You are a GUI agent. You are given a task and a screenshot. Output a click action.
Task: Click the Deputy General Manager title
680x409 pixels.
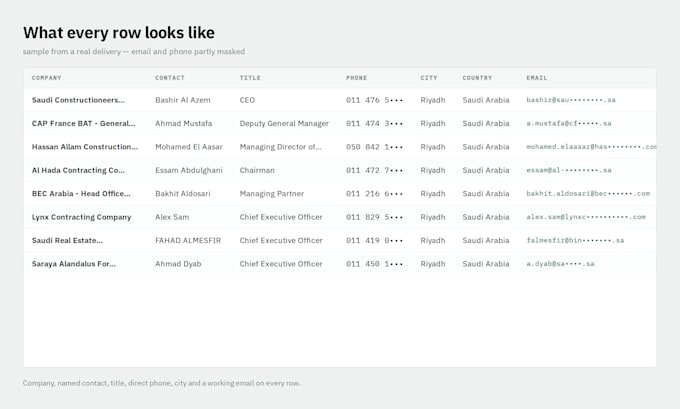(x=284, y=123)
